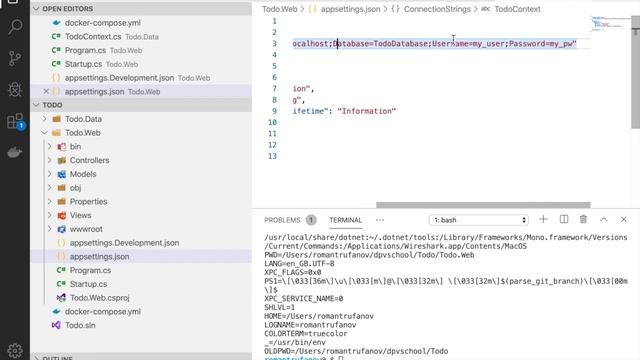Expand the Models folder
The height and width of the screenshot is (360, 640).
[50, 174]
